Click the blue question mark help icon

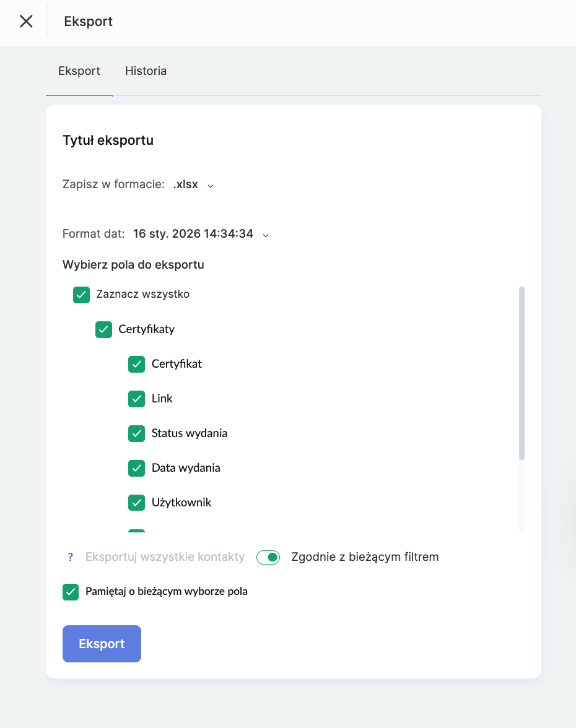click(x=71, y=557)
